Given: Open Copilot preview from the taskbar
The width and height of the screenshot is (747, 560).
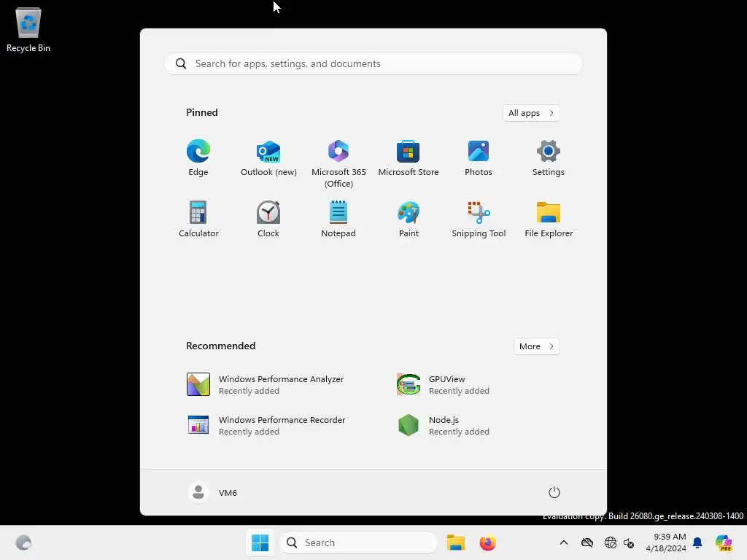Looking at the screenshot, I should pyautogui.click(x=724, y=542).
